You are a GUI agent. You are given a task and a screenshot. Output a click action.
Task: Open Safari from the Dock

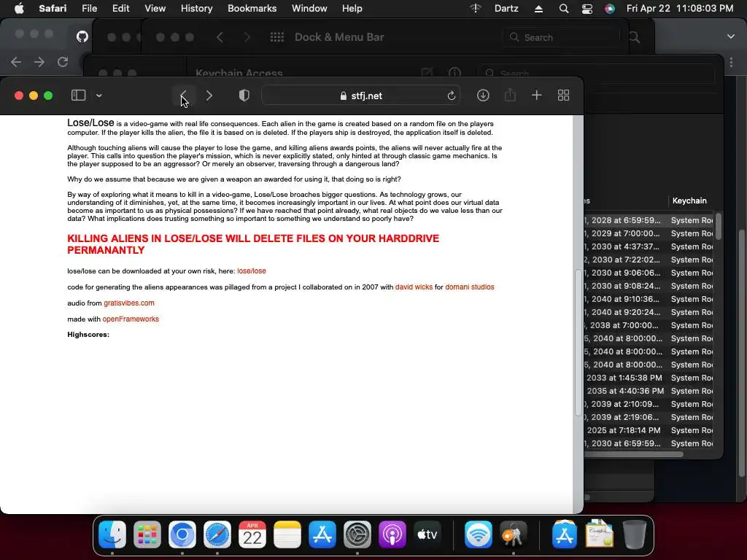(x=217, y=534)
